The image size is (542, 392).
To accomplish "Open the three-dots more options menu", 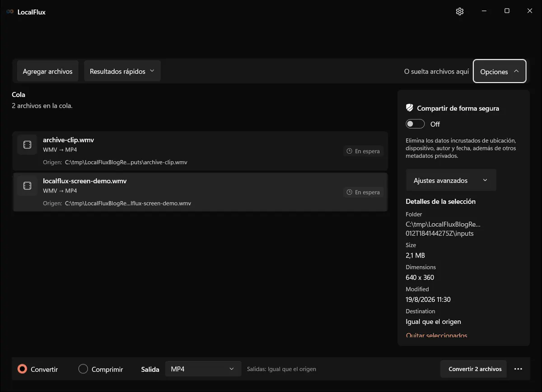I will pos(518,369).
